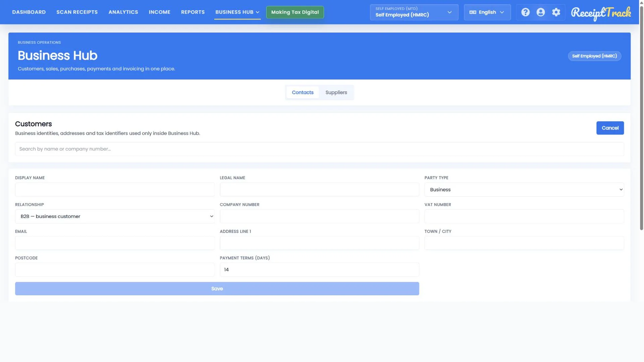
Task: Open the Relationship dropdown
Action: [115, 217]
